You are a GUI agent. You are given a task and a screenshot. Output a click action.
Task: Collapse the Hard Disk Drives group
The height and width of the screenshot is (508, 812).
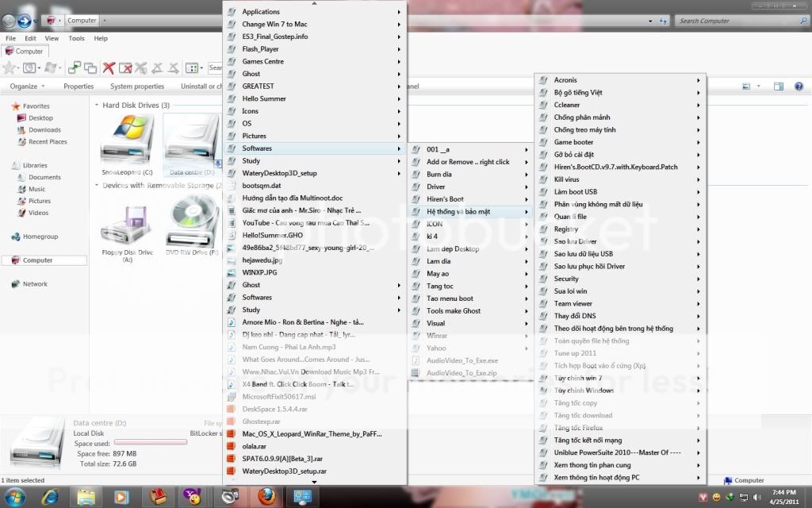(x=97, y=106)
